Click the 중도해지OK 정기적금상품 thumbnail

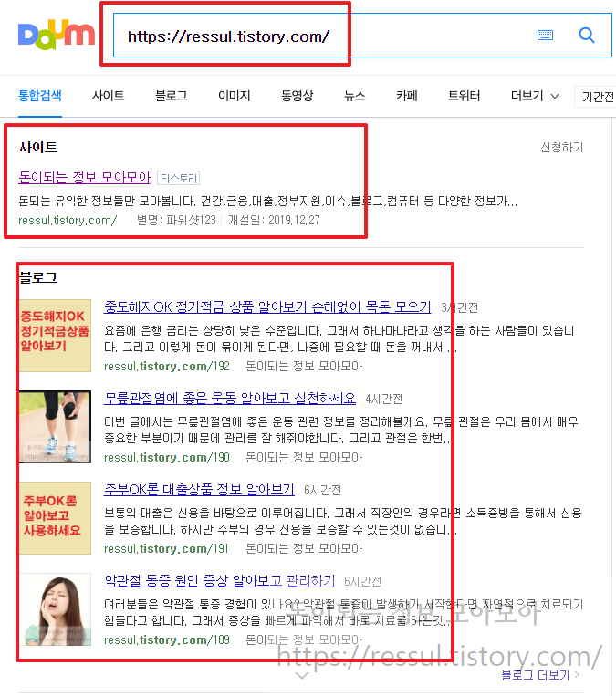(x=55, y=335)
